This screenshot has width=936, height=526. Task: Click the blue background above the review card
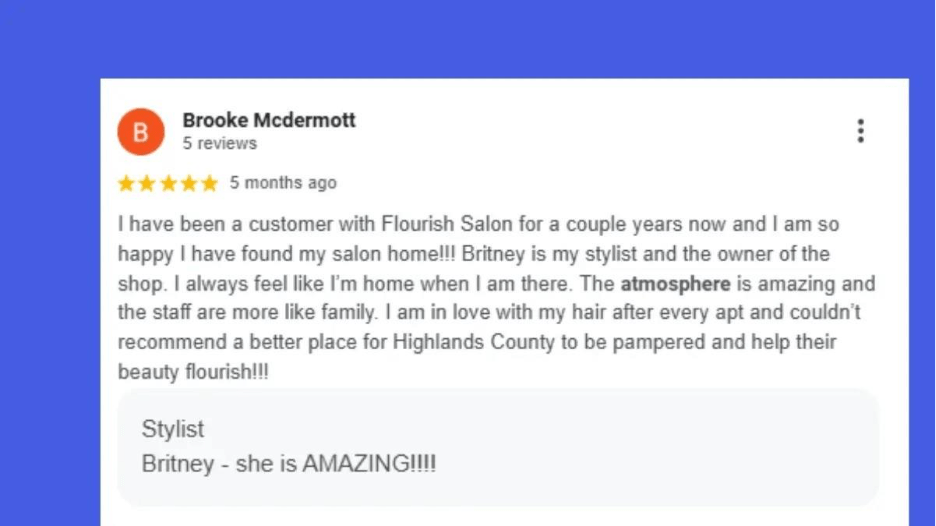(x=468, y=38)
